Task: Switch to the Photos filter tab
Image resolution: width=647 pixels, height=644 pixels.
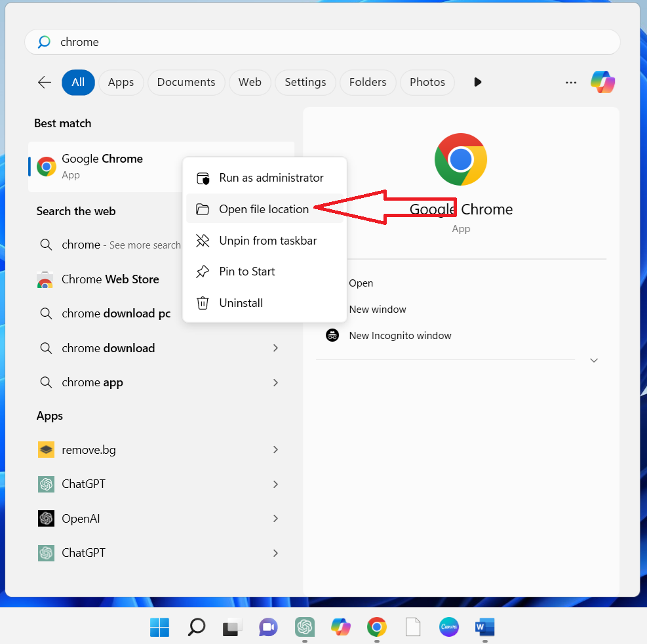Action: pyautogui.click(x=427, y=82)
